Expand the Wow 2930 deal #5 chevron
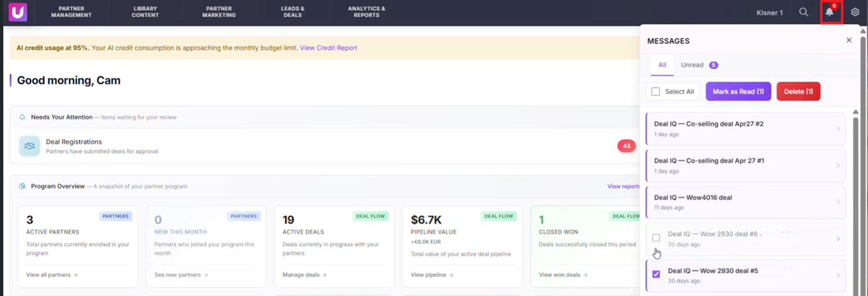The width and height of the screenshot is (868, 296). pos(838,275)
